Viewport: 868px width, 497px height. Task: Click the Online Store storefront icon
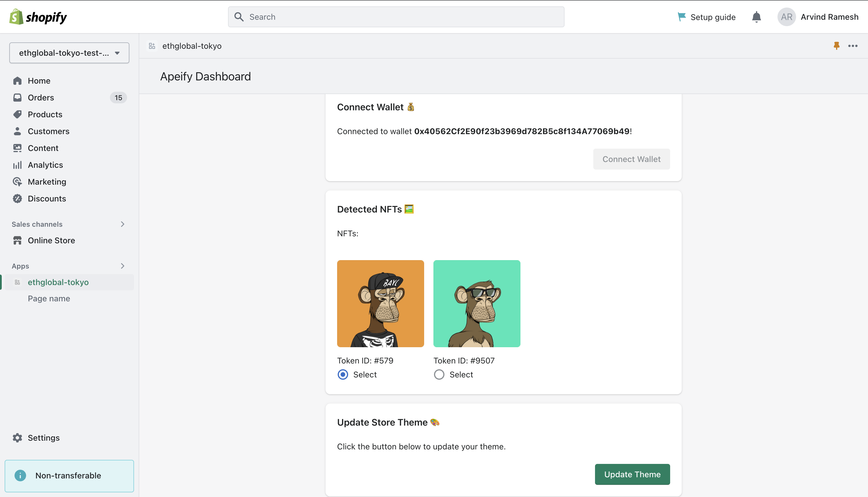coord(17,240)
